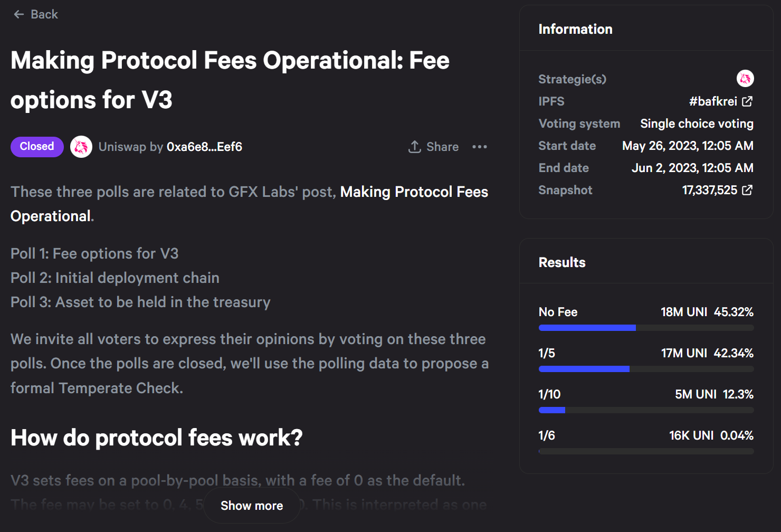Viewport: 781px width, 532px height.
Task: Open the three-dot more options menu
Action: tap(479, 147)
